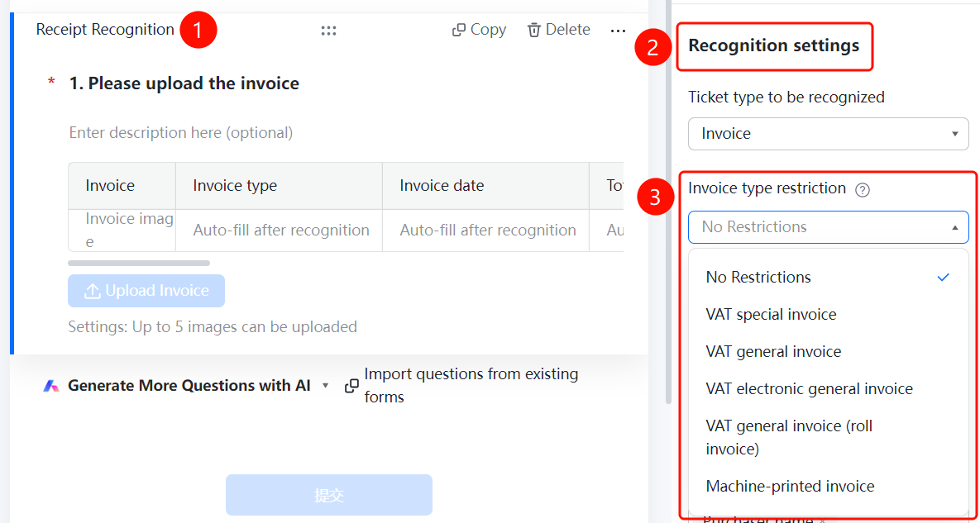Viewport: 980px width, 523px height.
Task: Click Import questions from existing forms
Action: [471, 386]
